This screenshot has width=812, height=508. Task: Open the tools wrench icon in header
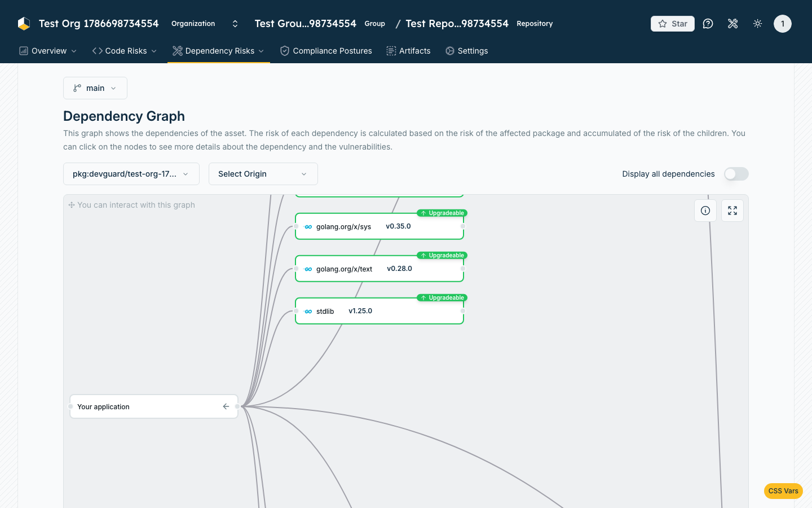(733, 24)
